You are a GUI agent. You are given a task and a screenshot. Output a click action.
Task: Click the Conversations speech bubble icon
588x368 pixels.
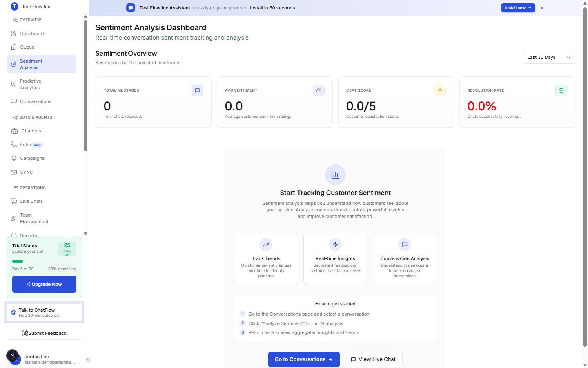coord(14,101)
